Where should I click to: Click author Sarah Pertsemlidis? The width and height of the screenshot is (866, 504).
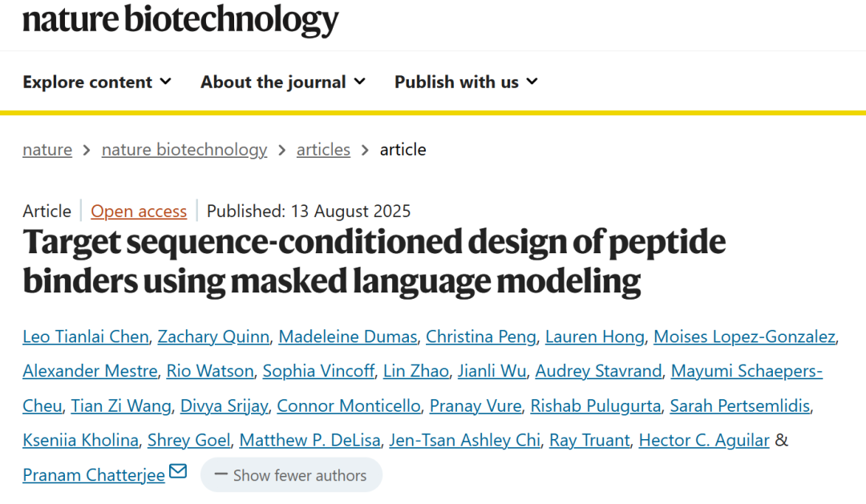740,405
